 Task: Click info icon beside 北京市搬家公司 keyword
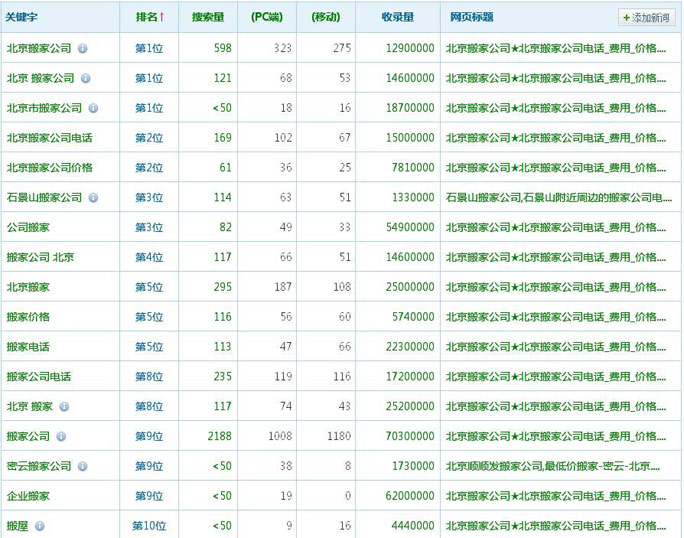[93, 108]
